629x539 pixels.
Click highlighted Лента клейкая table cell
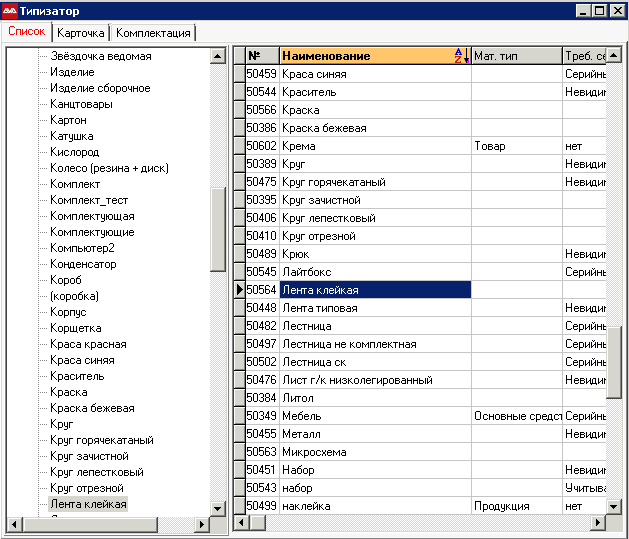(375, 290)
